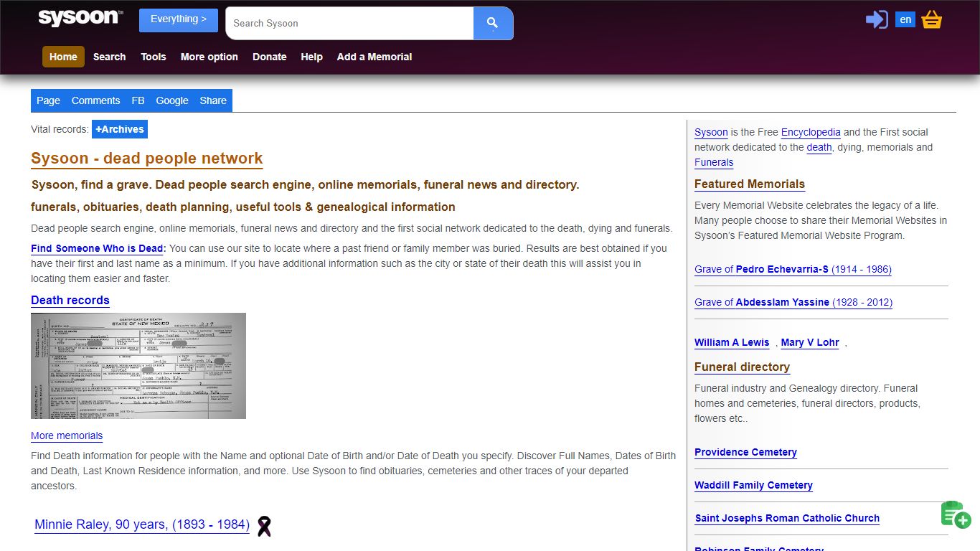Open the Encyclopedia link
Image resolution: width=980 pixels, height=551 pixels.
pyautogui.click(x=811, y=132)
